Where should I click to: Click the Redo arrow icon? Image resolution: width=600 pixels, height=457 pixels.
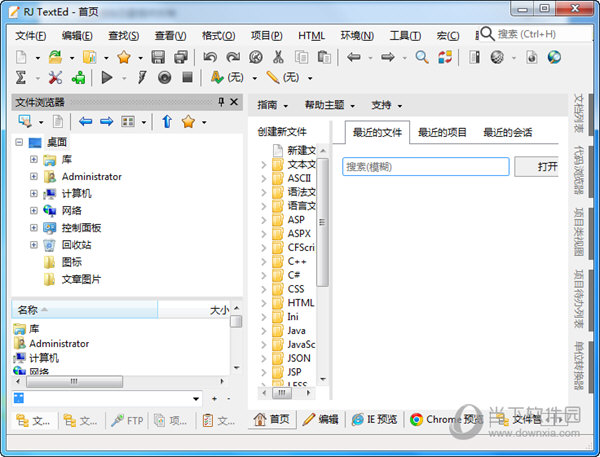click(x=233, y=57)
